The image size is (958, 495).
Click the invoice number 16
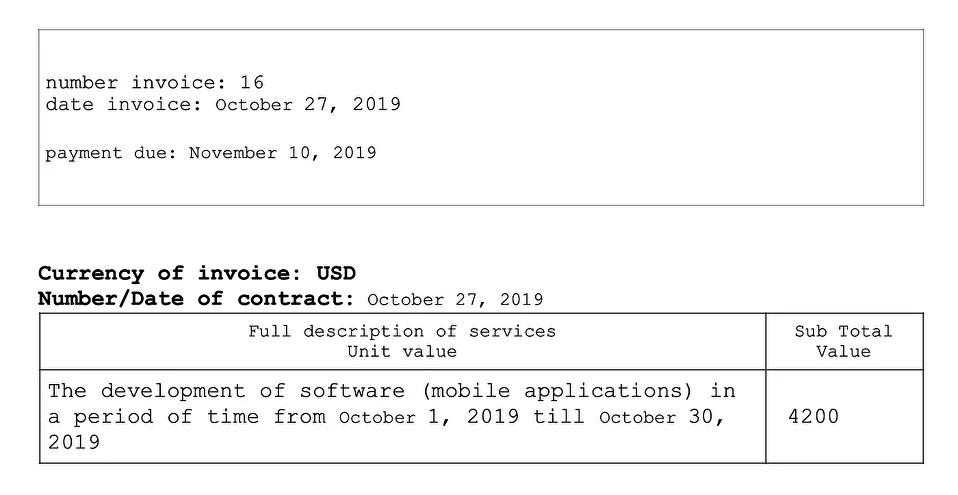click(x=252, y=82)
